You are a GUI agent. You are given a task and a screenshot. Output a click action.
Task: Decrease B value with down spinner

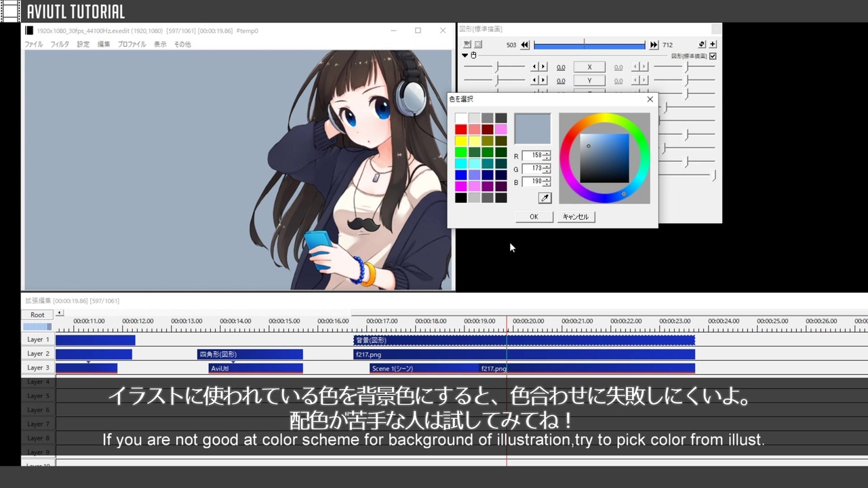pos(547,185)
